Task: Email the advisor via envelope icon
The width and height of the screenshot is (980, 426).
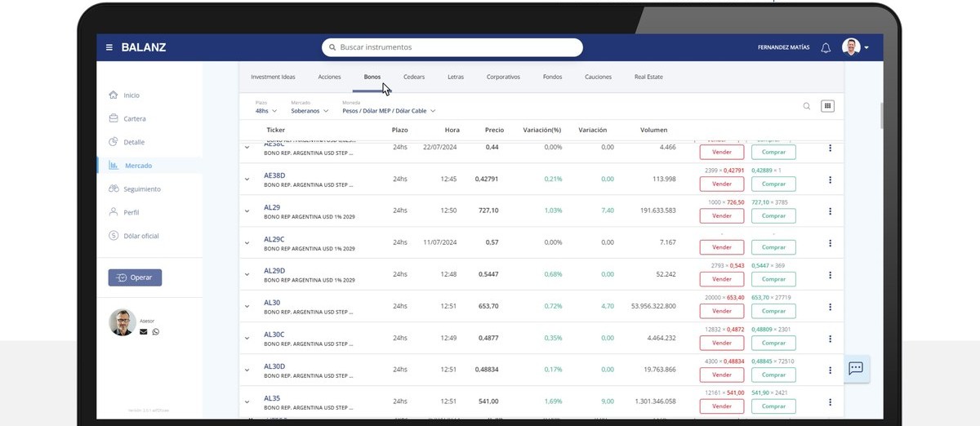Action: coord(144,331)
